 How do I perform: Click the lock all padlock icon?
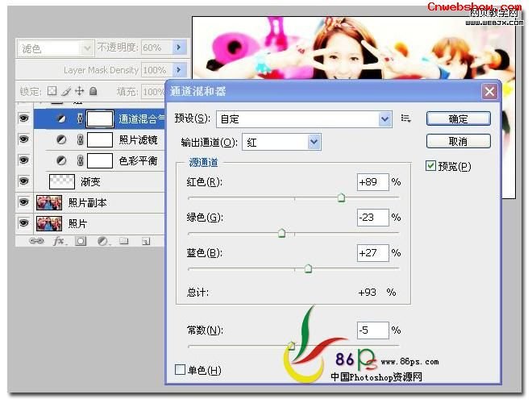point(94,92)
